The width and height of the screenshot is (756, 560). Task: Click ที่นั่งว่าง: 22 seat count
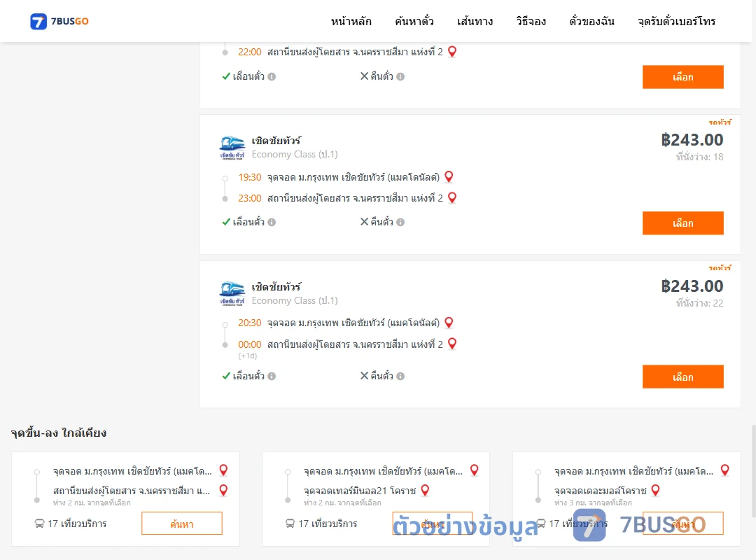[699, 303]
